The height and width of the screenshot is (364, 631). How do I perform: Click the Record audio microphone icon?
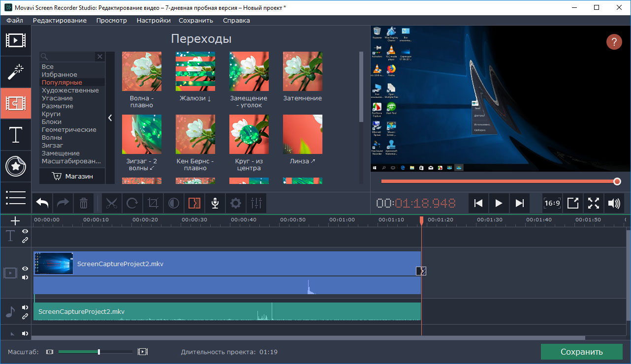tap(215, 203)
